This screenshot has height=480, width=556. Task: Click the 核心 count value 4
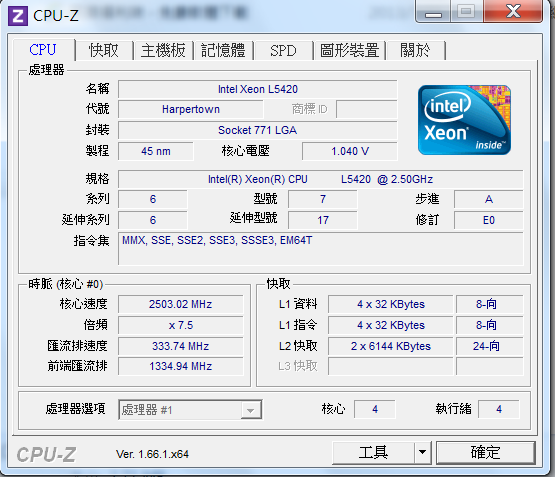click(x=375, y=409)
